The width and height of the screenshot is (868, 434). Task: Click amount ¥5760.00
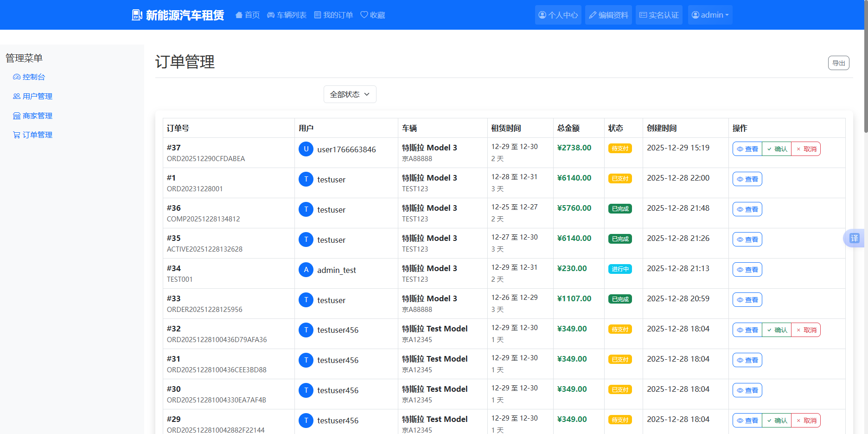[x=574, y=208]
